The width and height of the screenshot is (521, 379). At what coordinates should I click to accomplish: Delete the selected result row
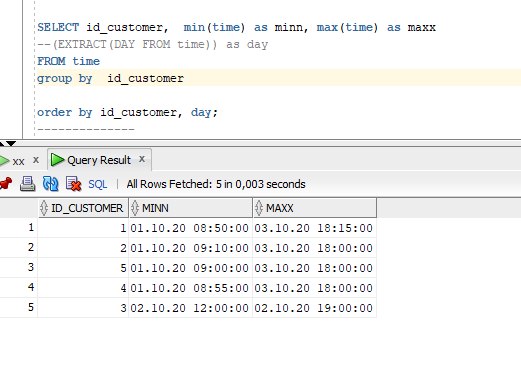click(x=74, y=184)
